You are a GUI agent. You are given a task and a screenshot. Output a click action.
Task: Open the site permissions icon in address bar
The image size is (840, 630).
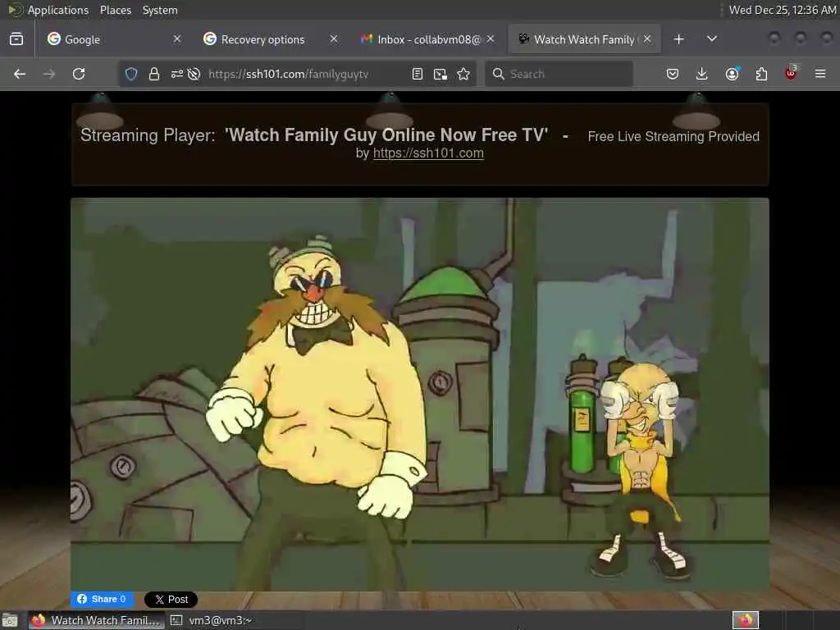tap(177, 74)
